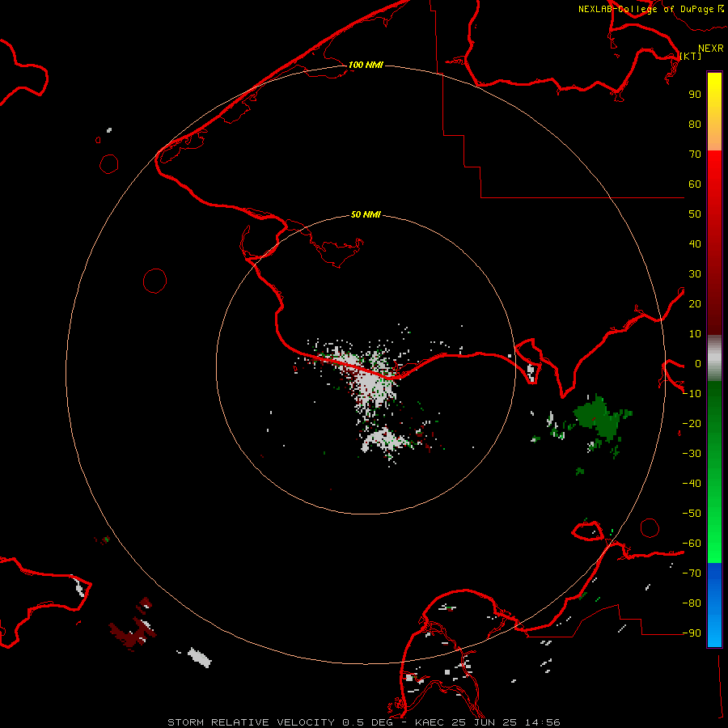Select the -90 value on the velocity scale
Viewport: 728px width, 728px height.
coord(692,633)
